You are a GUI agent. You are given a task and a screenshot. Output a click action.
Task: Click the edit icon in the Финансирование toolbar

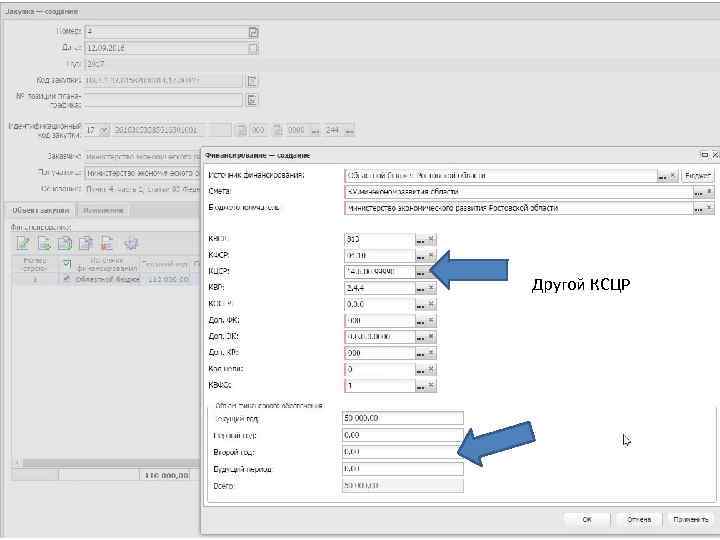click(23, 243)
